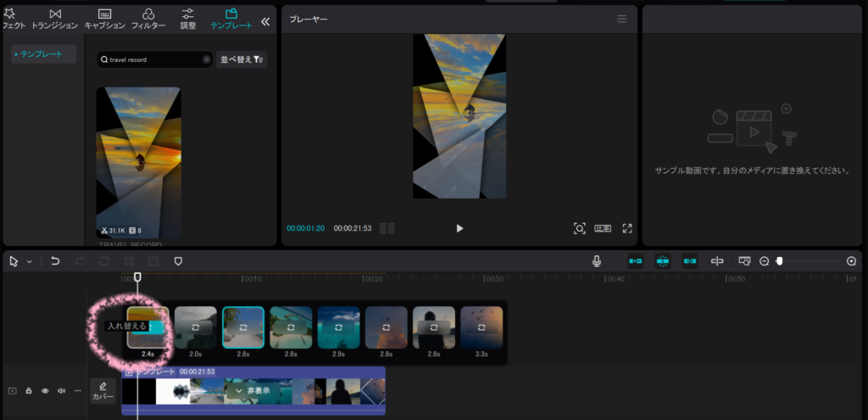868x420 pixels.
Task: Add a marker with shield icon
Action: pos(178,261)
